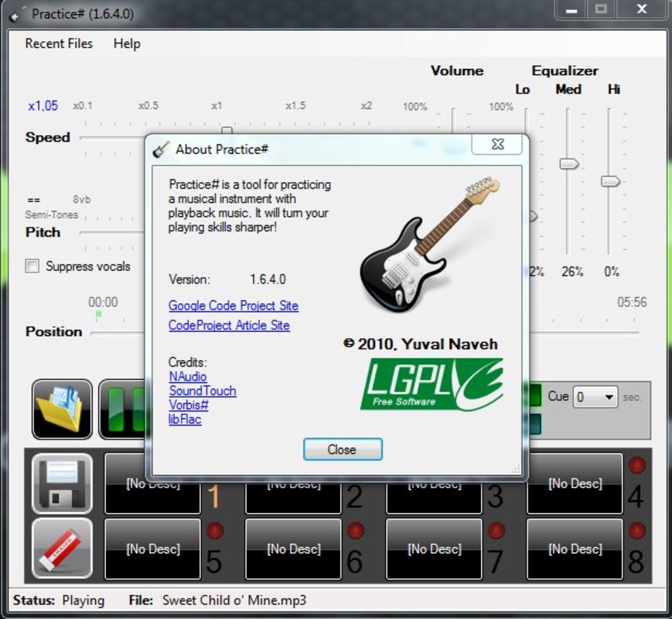Select preset slot 6 [No Desc]
672x619 pixels.
[294, 549]
